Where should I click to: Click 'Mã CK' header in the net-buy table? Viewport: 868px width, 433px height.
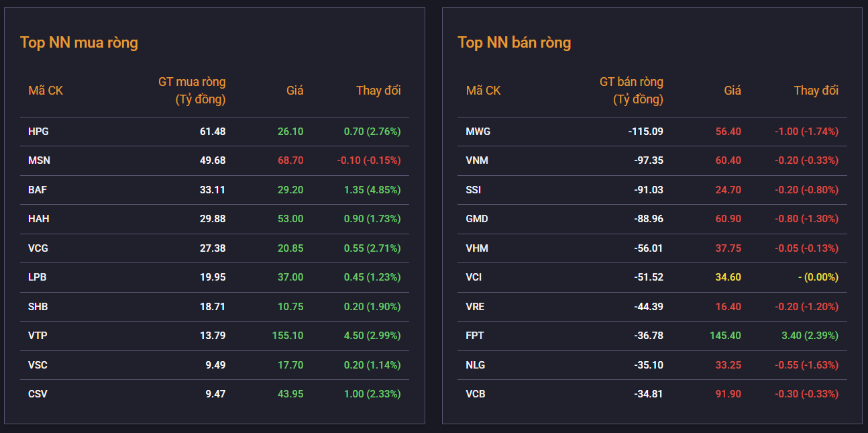[x=46, y=91]
